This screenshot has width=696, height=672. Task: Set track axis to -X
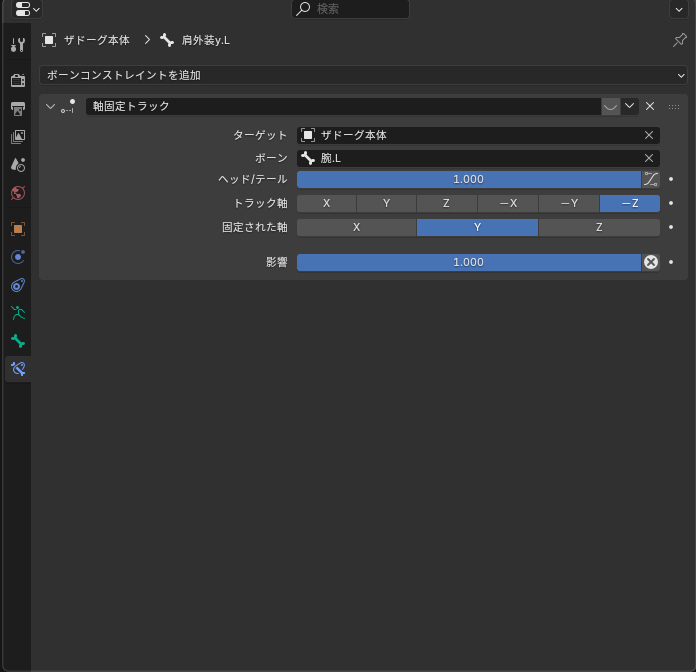[x=508, y=203]
